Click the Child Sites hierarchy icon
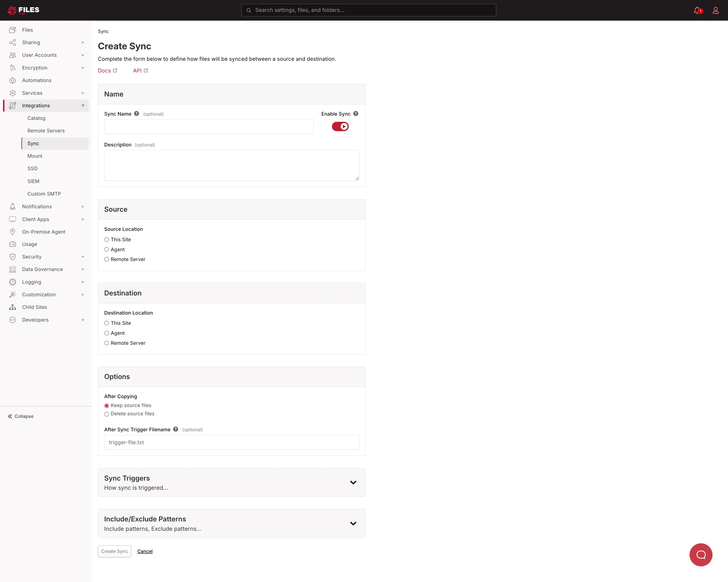 [x=13, y=307]
